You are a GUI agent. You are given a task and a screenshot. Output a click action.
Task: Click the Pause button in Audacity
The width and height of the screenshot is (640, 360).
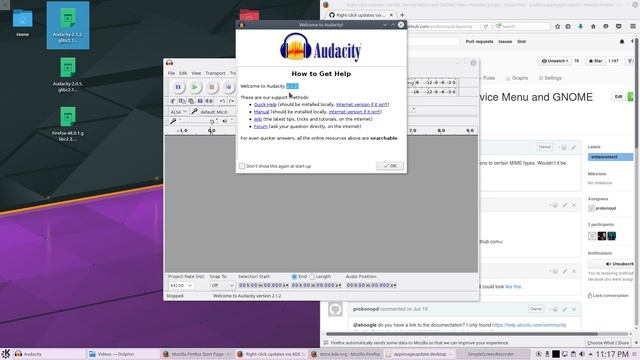click(x=178, y=87)
